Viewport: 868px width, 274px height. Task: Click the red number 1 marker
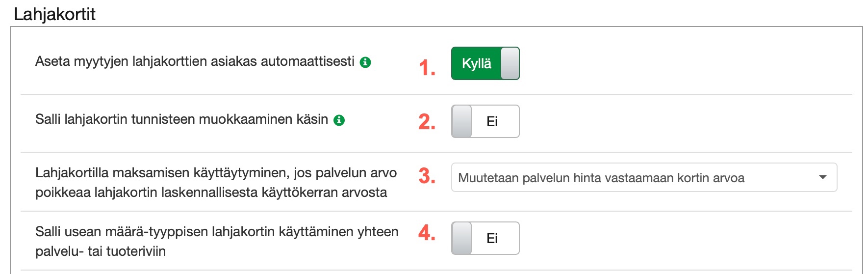427,68
